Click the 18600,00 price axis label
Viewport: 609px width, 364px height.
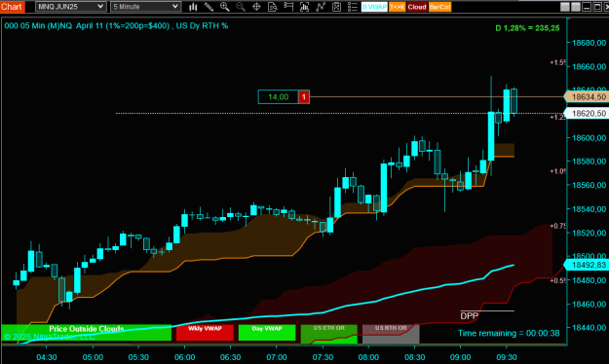pyautogui.click(x=589, y=138)
